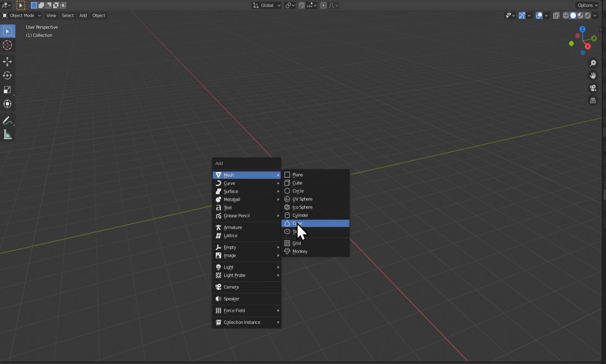Viewport: 606px width, 364px height.
Task: Open the Add menu in header
Action: coord(83,15)
